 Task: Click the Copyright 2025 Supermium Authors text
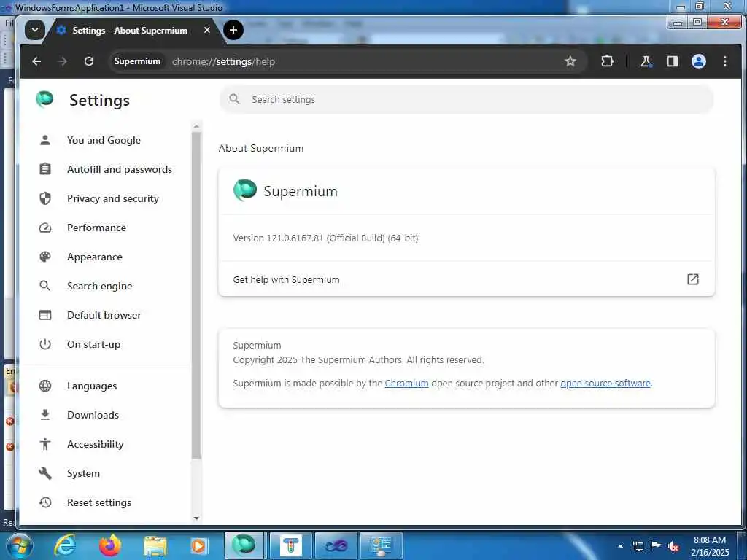coord(358,360)
